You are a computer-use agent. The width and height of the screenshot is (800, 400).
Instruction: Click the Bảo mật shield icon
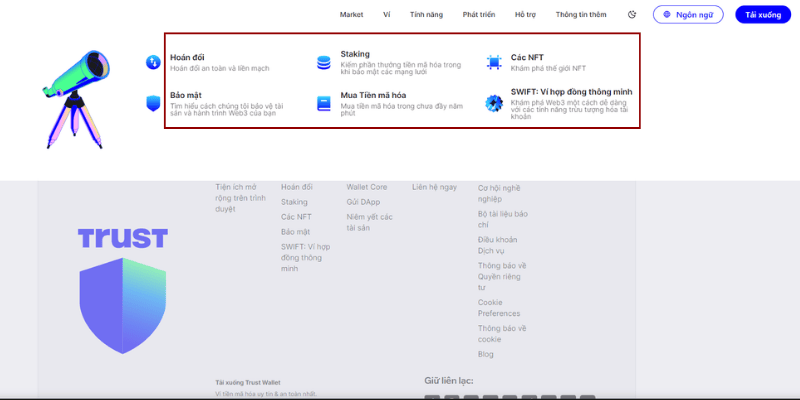[x=153, y=102]
